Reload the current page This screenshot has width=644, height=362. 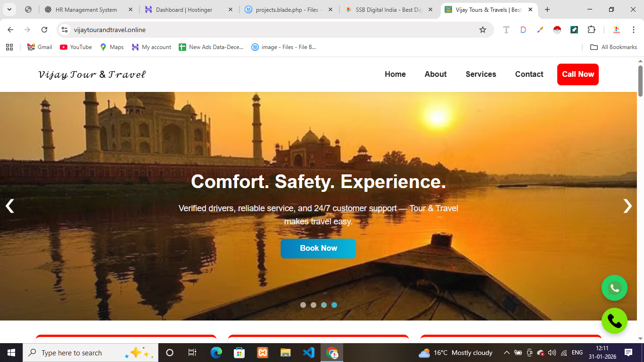pos(44,29)
